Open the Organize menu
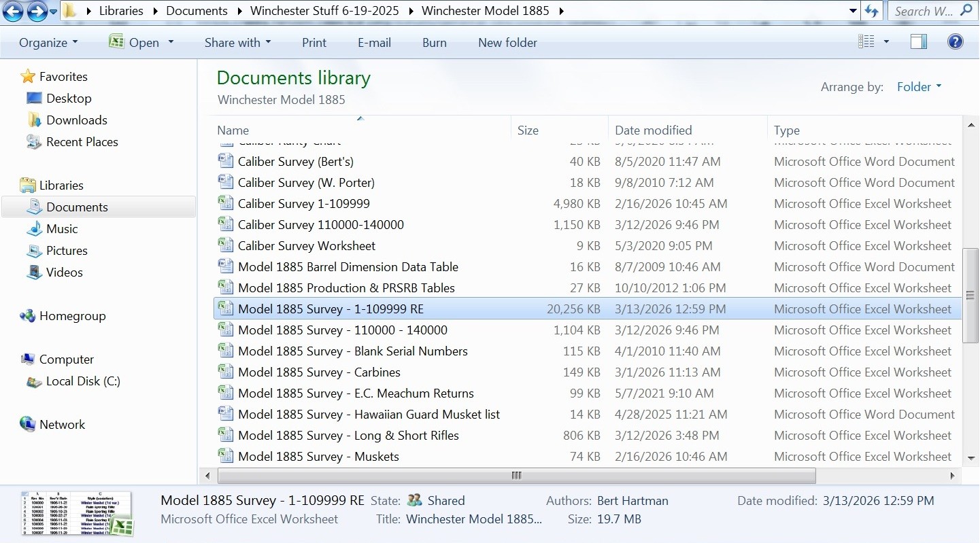The width and height of the screenshot is (980, 543). 48,43
